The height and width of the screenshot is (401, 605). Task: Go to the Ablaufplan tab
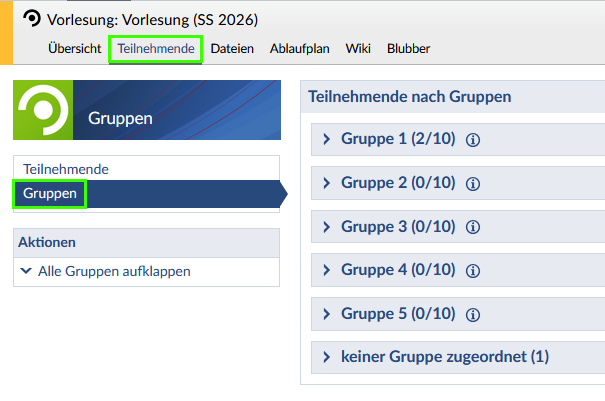click(x=299, y=48)
